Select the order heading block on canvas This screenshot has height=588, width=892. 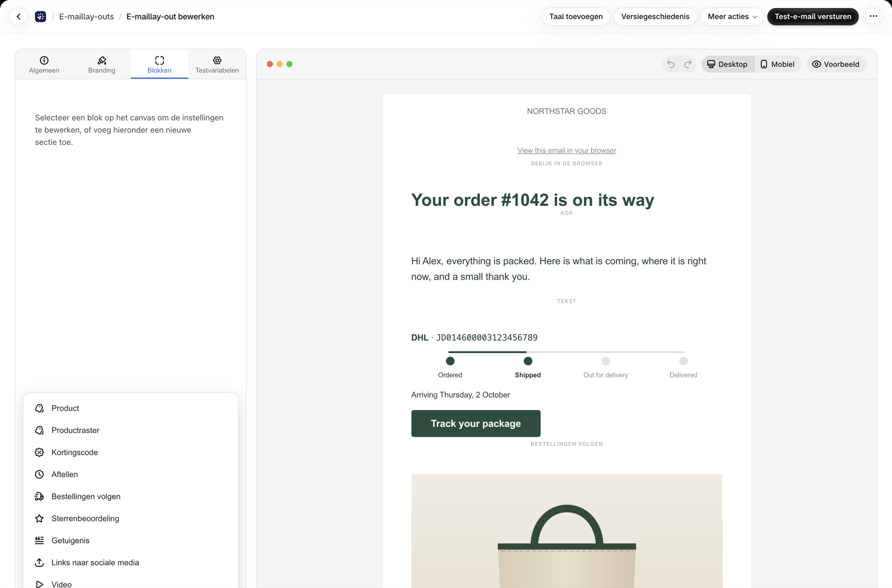pos(532,200)
